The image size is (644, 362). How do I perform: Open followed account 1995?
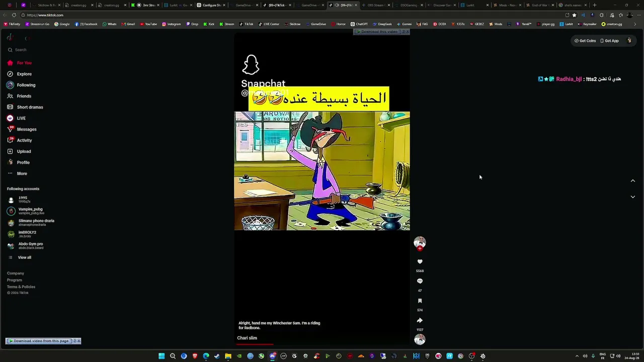click(23, 200)
